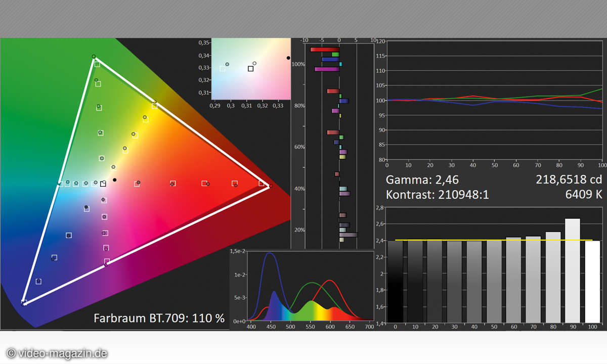Click the '1,5e-2' spectrum axis label

pyautogui.click(x=238, y=251)
